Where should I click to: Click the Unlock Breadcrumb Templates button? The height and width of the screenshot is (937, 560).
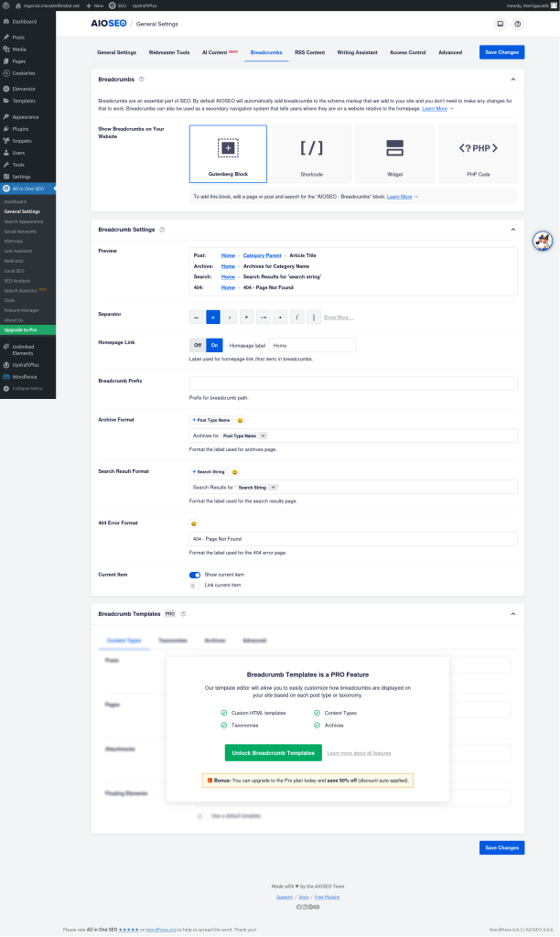click(x=272, y=753)
